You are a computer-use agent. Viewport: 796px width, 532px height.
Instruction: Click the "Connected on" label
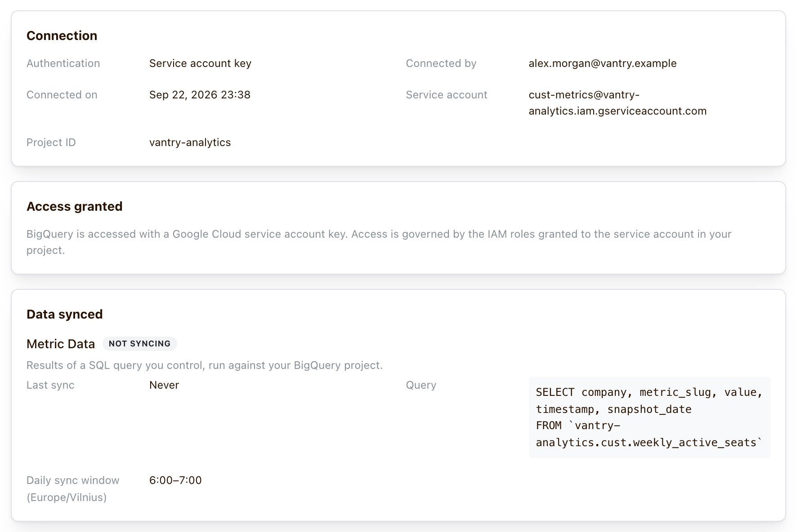(x=62, y=95)
